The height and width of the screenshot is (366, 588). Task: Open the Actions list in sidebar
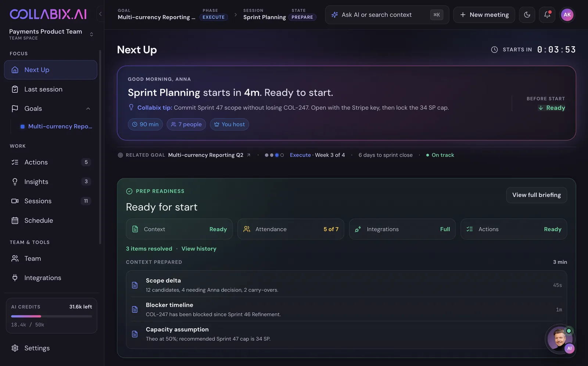pos(51,162)
